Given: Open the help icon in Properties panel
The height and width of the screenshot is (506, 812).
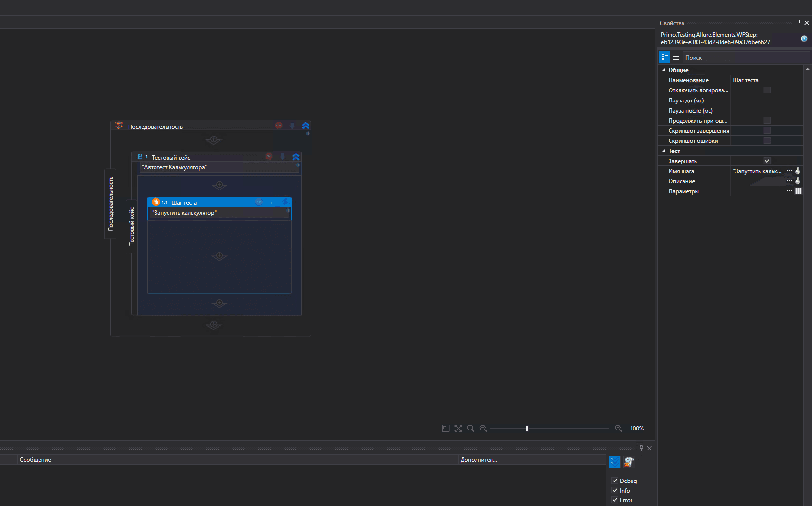Looking at the screenshot, I should 804,38.
